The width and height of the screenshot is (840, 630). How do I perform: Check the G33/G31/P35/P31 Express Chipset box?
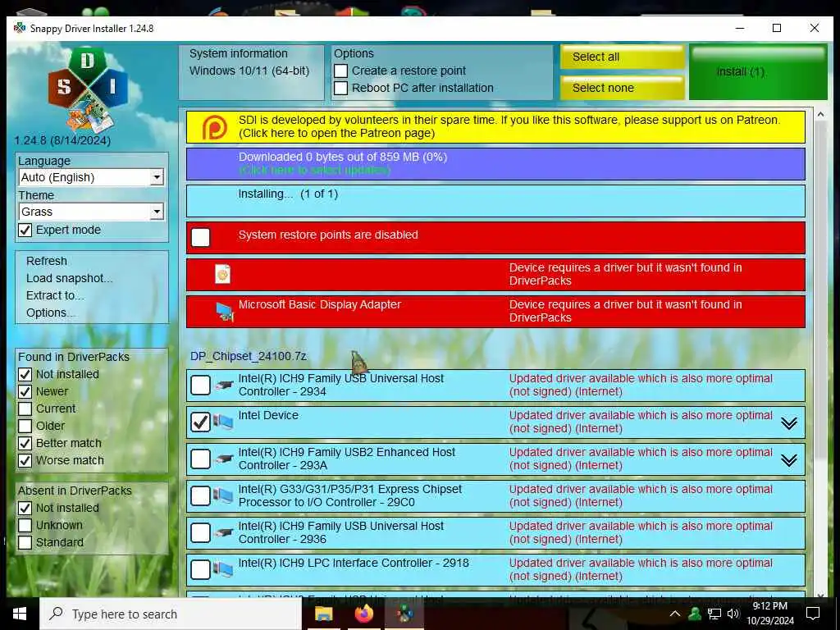click(200, 495)
